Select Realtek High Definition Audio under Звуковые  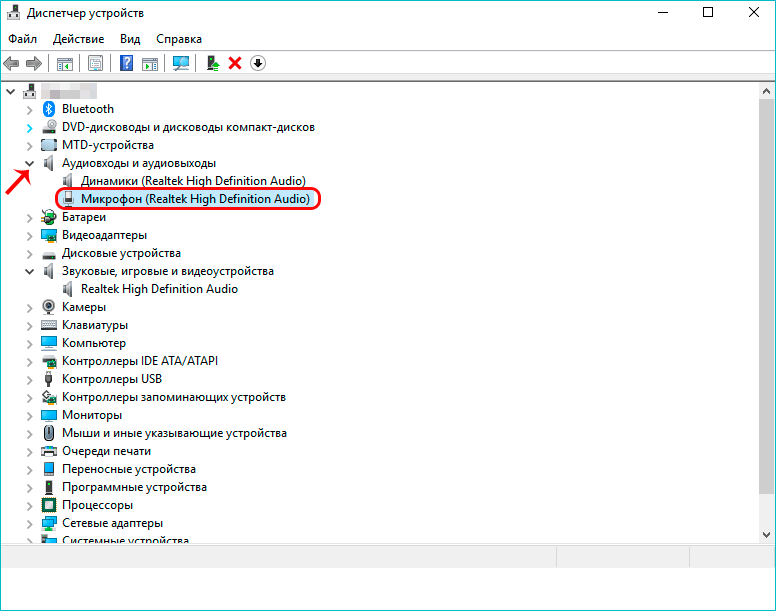[x=159, y=289]
